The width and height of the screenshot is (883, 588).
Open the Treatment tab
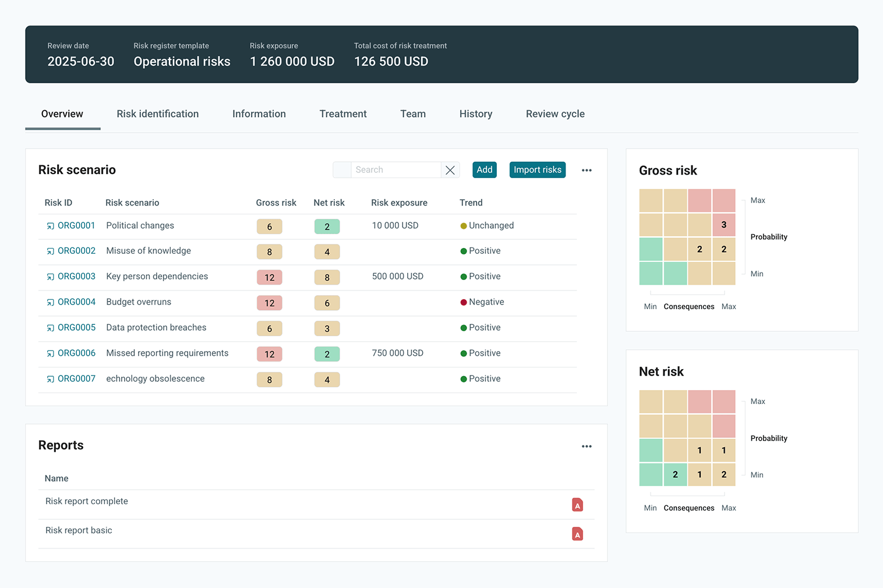click(x=343, y=114)
